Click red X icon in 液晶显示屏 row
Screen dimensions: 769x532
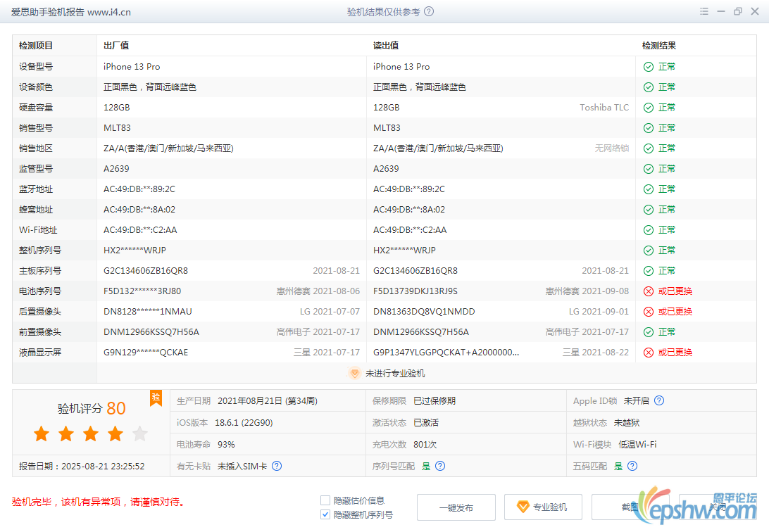point(649,353)
